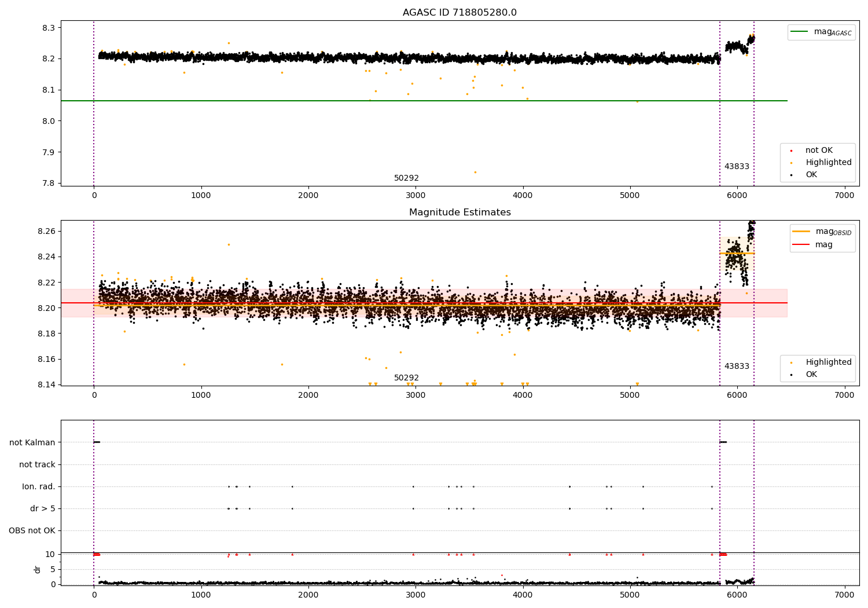
Task: Click the "OBS not OK" row label
Action: [32, 530]
